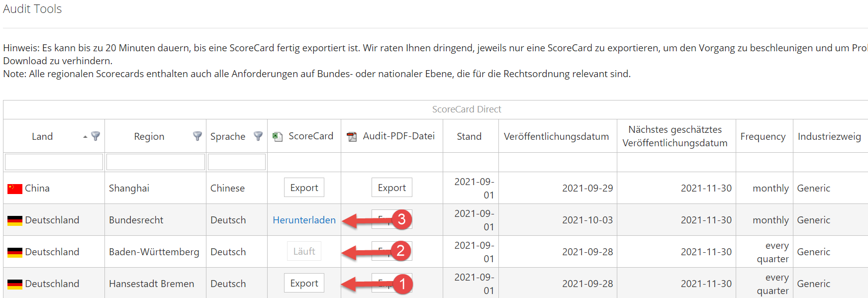Click the PDF icon beside Audit-PDF-Datei header

352,136
